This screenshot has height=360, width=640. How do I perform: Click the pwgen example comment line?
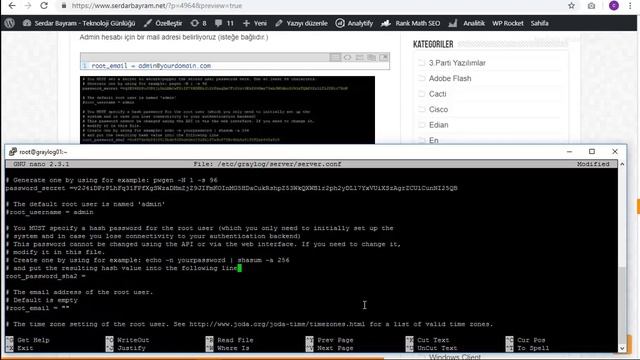[x=111, y=180]
